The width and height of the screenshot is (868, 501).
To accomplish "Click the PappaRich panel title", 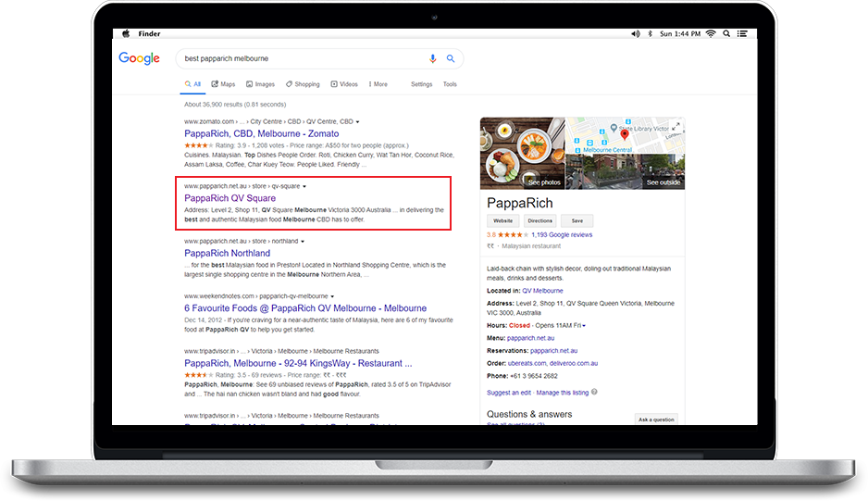I will 520,203.
